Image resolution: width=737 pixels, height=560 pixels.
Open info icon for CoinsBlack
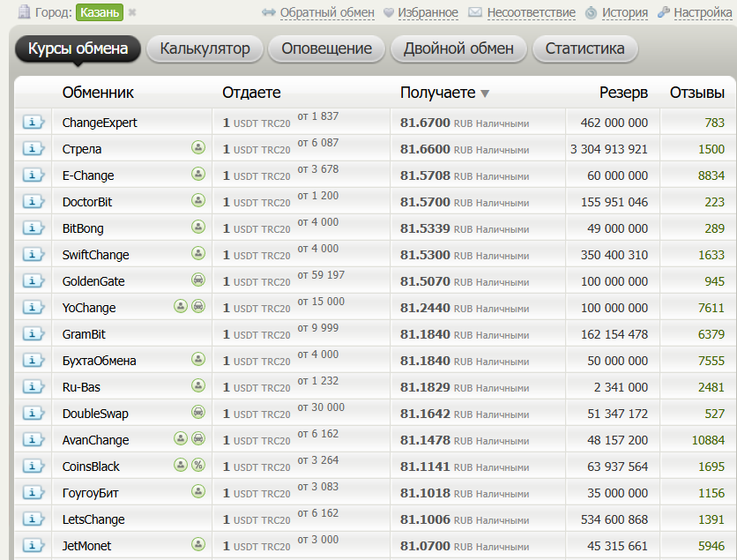33,466
